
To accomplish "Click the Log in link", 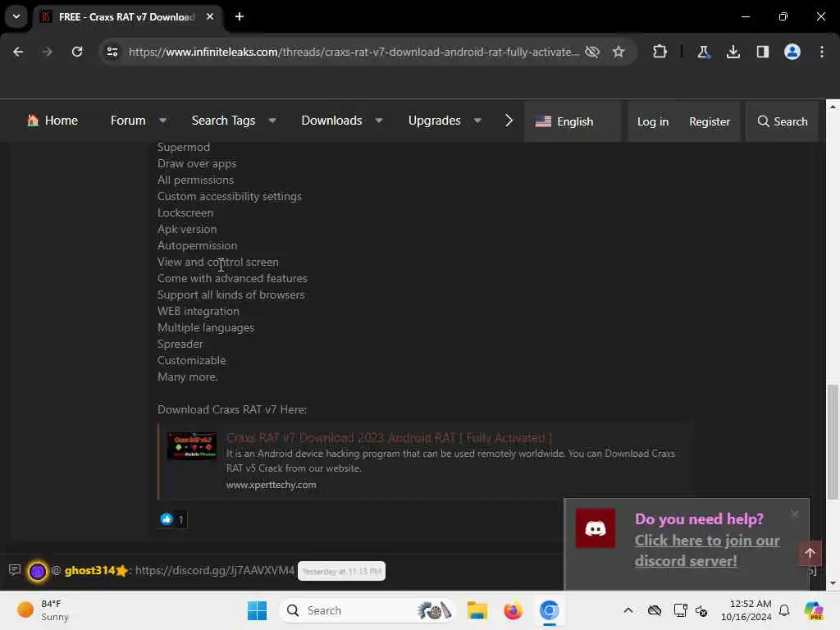I will coord(653,121).
